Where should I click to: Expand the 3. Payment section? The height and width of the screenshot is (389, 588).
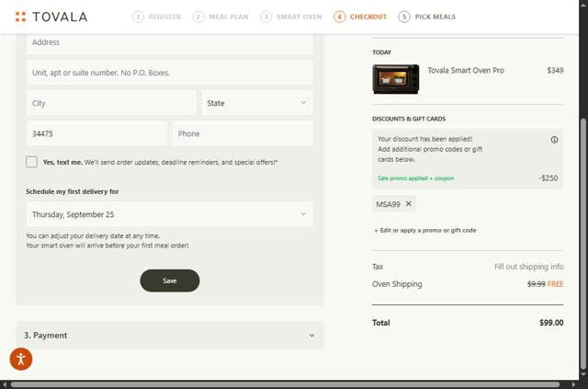point(169,335)
